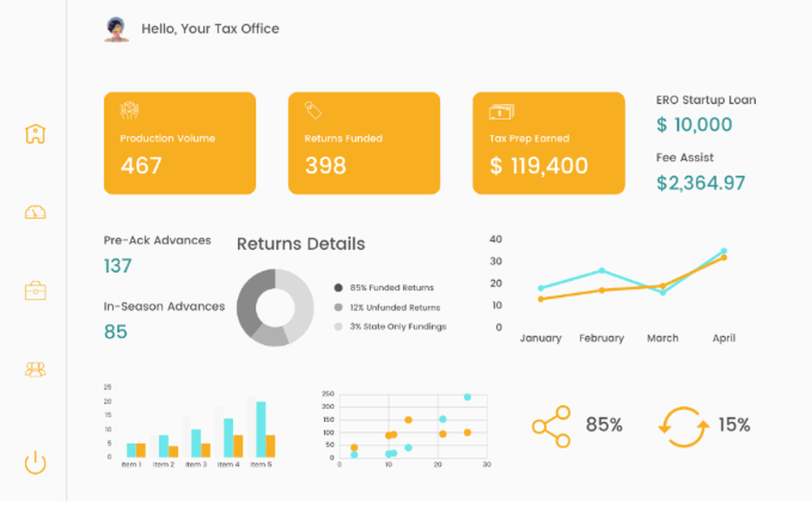Select the January label on the line chart
The height and width of the screenshot is (526, 812).
point(541,338)
